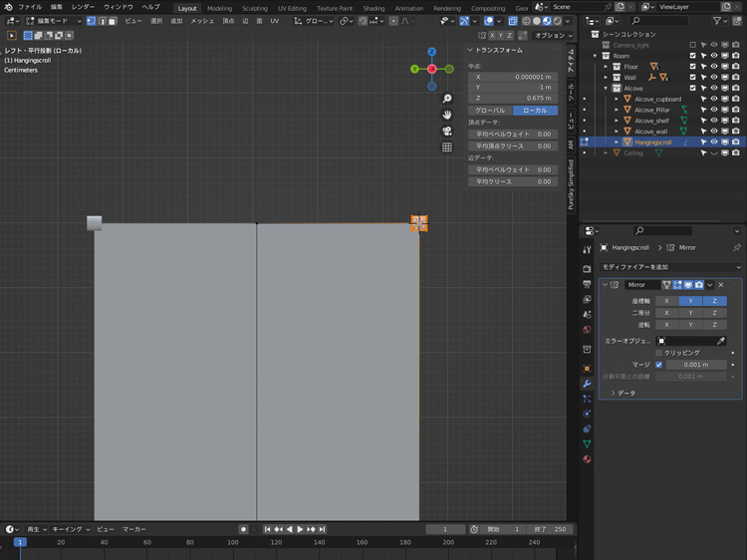Open the ファイル menu
Screen dimensions: 747x560
point(31,7)
